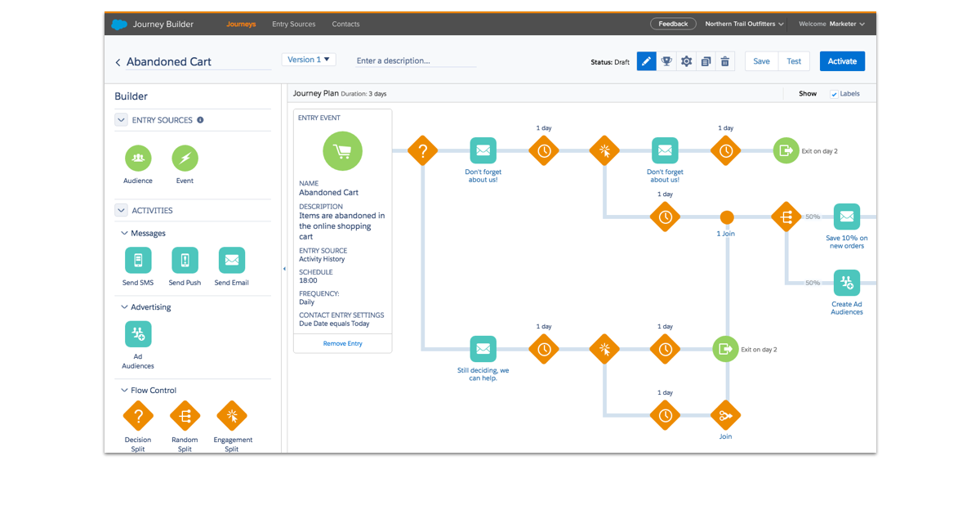The width and height of the screenshot is (980, 523).
Task: Click the description input field
Action: coord(416,61)
